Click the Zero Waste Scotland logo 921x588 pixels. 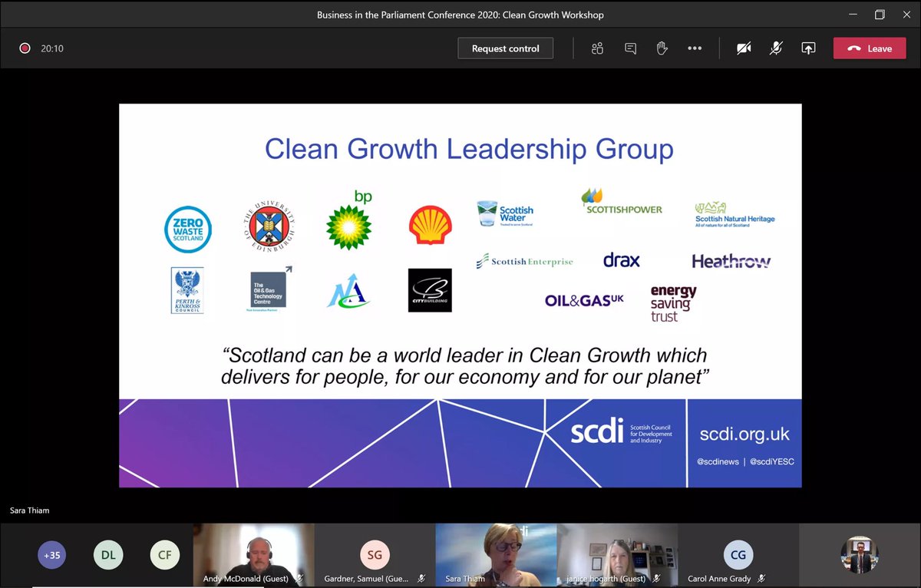tap(188, 230)
